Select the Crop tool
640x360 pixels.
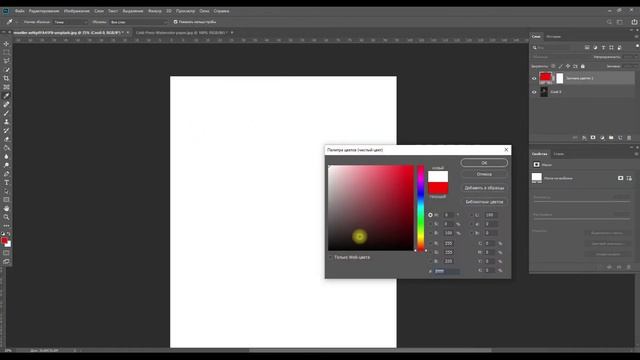[x=6, y=78]
